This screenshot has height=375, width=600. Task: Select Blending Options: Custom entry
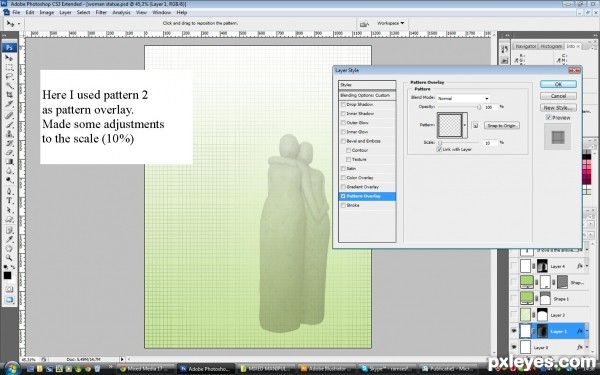(367, 95)
